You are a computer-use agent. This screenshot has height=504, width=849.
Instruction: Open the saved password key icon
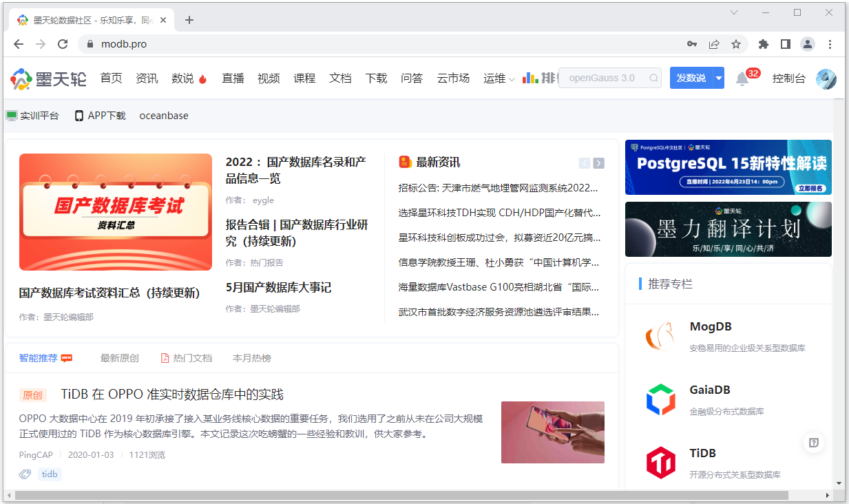click(692, 44)
